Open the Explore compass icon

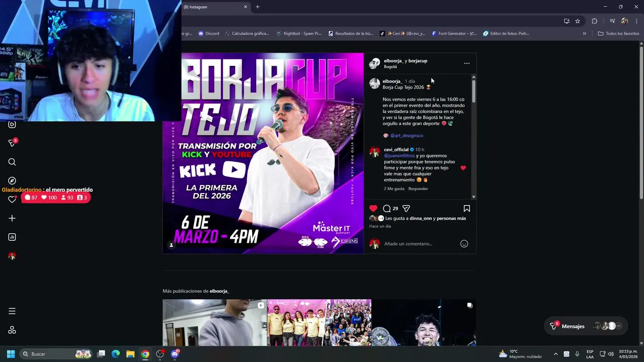12,180
